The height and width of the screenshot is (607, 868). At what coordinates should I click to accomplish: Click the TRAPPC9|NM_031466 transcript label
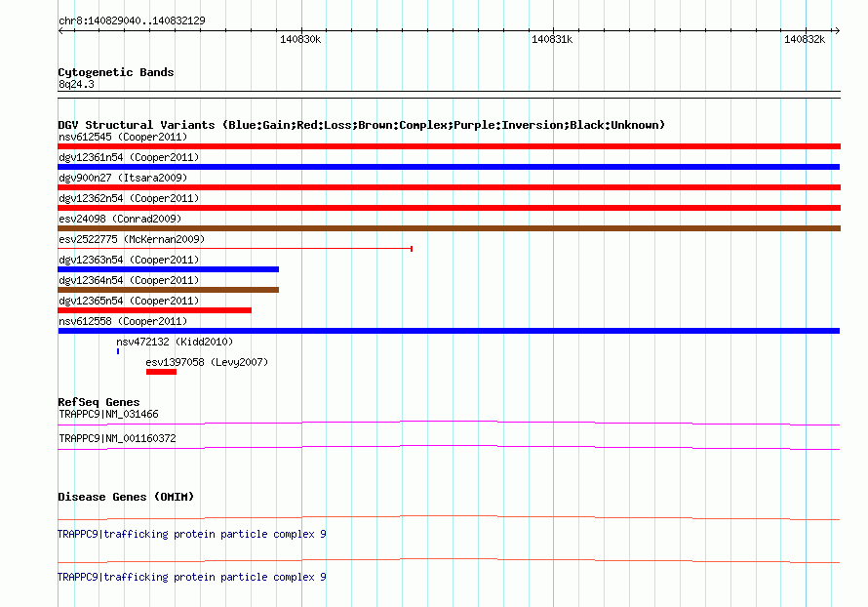coord(108,415)
